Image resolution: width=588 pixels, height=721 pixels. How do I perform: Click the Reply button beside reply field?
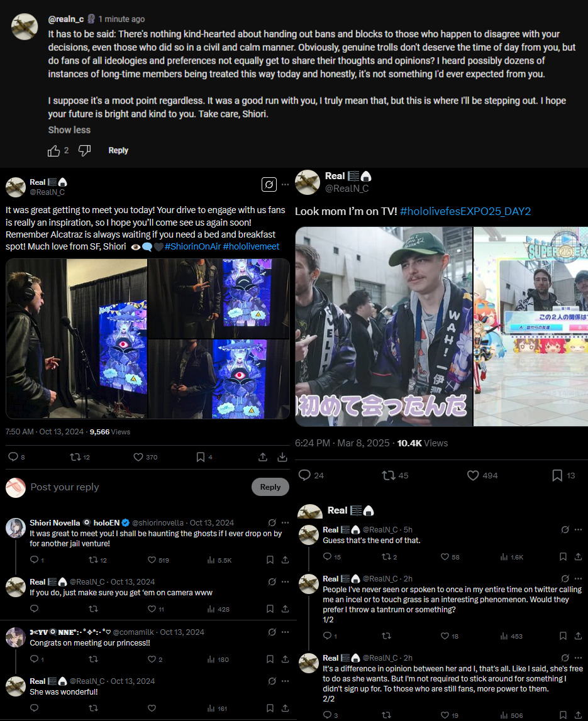[x=270, y=487]
